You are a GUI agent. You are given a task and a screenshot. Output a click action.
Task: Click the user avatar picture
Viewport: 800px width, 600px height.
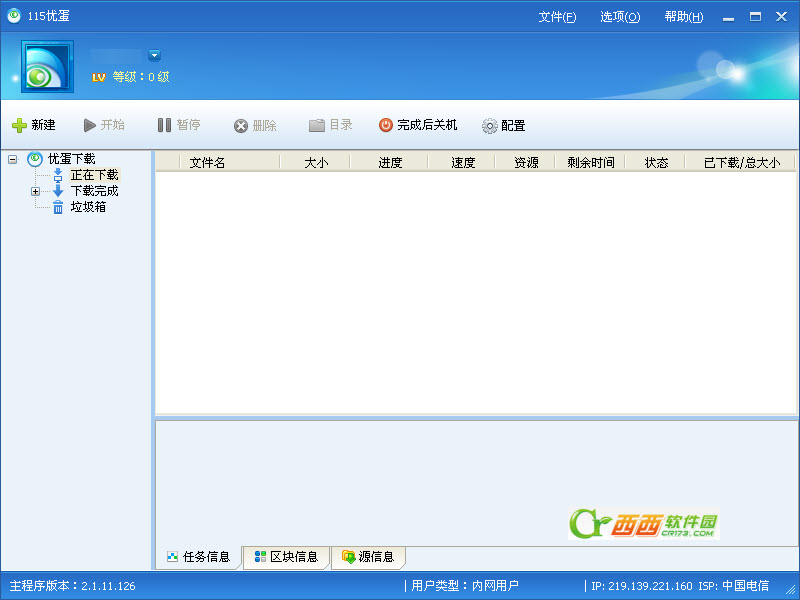click(47, 67)
